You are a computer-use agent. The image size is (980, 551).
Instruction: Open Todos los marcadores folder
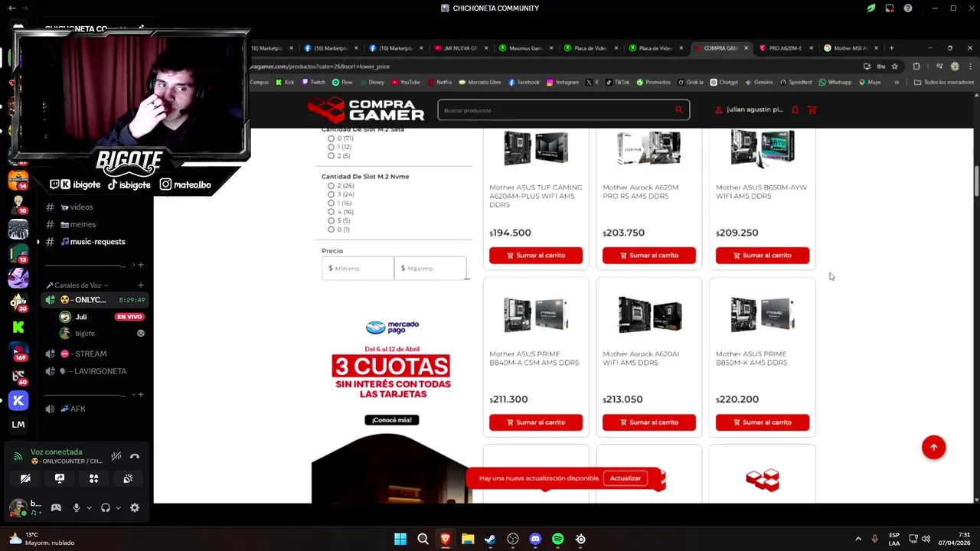point(944,82)
